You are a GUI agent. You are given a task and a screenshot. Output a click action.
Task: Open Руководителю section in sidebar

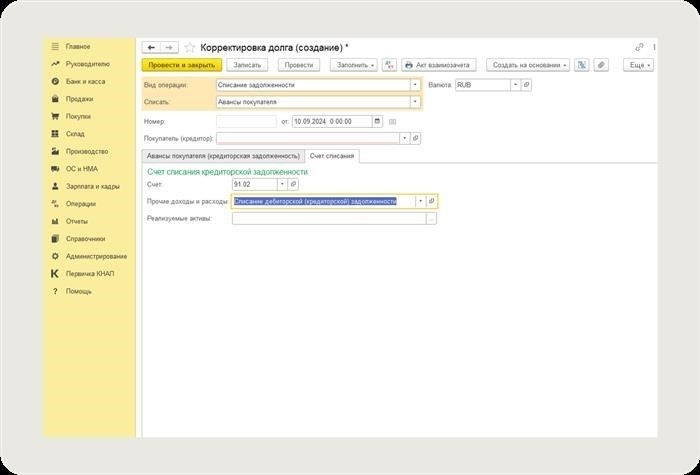click(88, 64)
